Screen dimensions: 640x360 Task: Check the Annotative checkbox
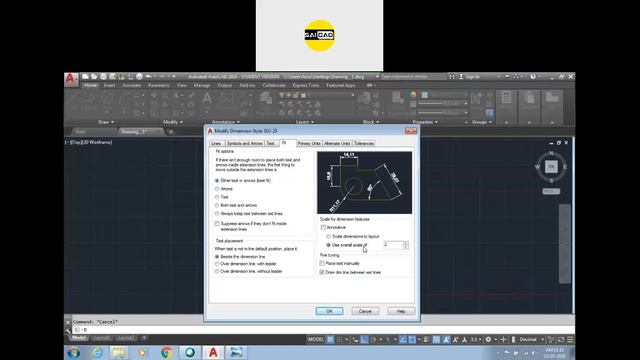coord(323,227)
